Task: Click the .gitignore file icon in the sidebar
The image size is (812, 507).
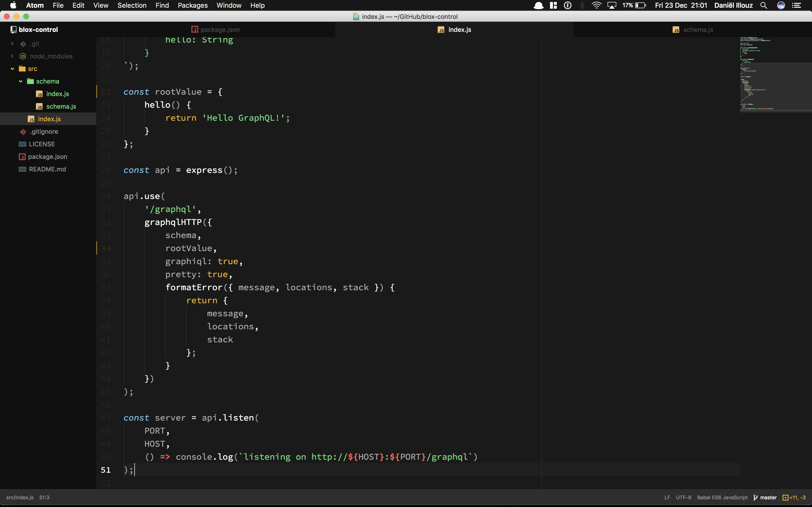Action: [23, 132]
